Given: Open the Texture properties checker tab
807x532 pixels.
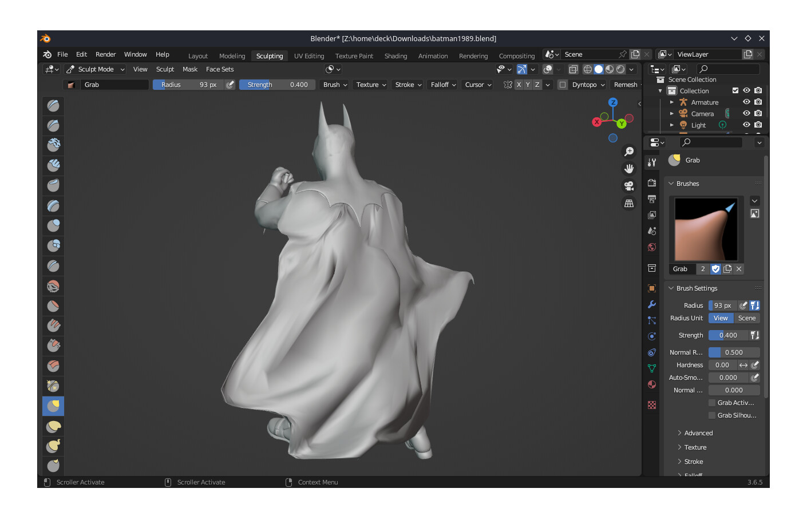Looking at the screenshot, I should 652,405.
